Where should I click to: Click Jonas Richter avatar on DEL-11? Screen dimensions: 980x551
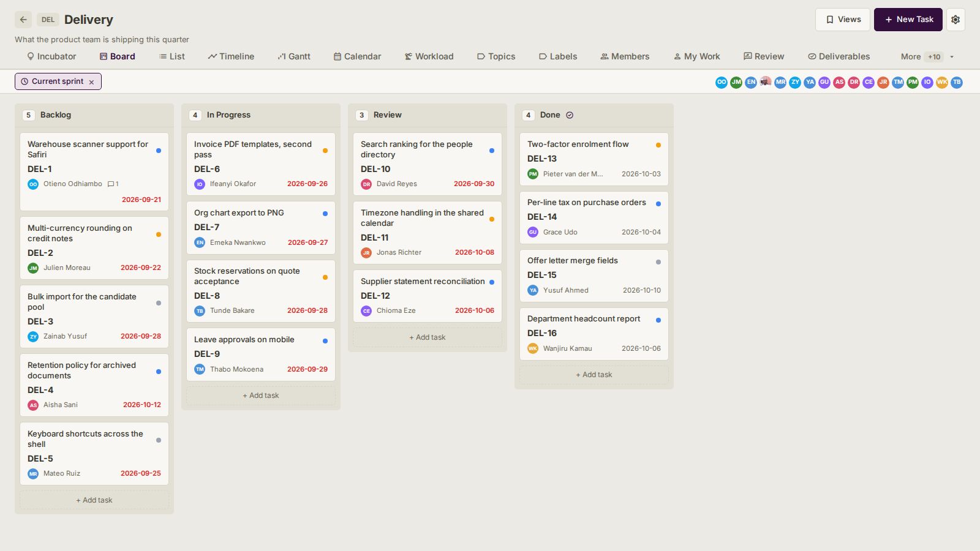tap(366, 253)
